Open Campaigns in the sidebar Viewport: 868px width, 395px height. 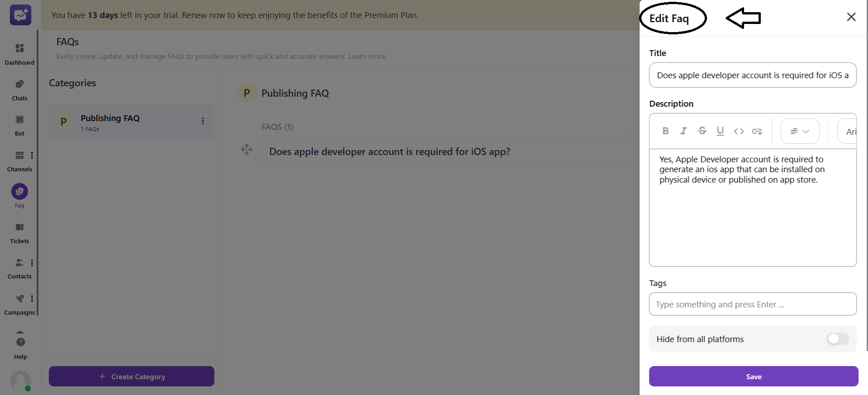click(19, 304)
